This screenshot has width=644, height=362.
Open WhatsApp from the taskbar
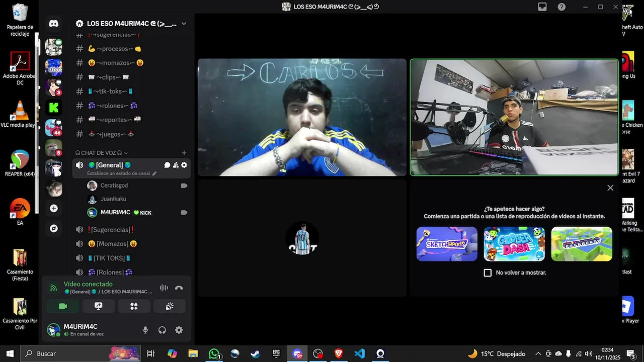click(215, 353)
